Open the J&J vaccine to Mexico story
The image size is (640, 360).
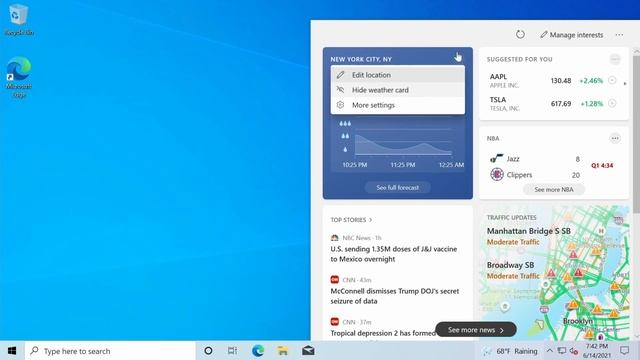coord(394,254)
